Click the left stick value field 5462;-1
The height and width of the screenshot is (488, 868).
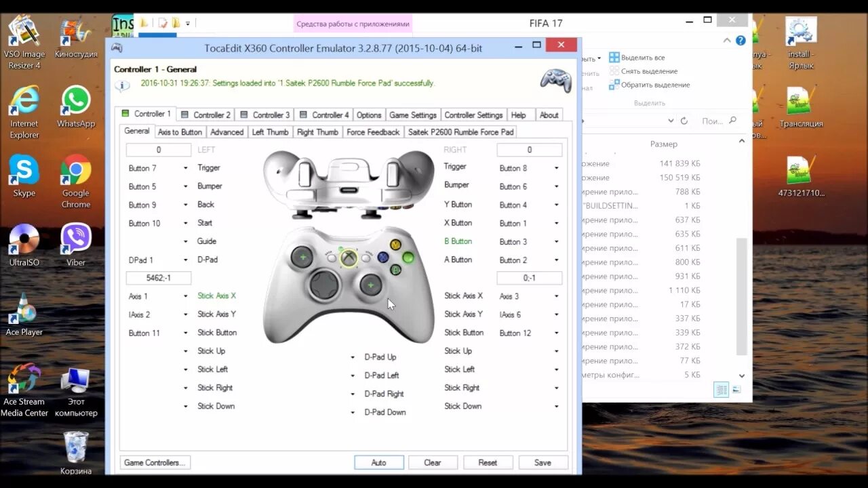tap(159, 278)
